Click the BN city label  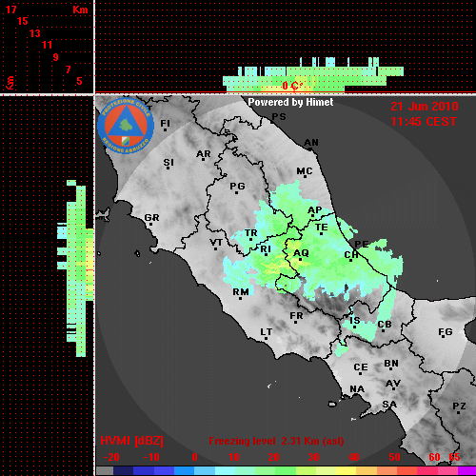[x=391, y=364]
